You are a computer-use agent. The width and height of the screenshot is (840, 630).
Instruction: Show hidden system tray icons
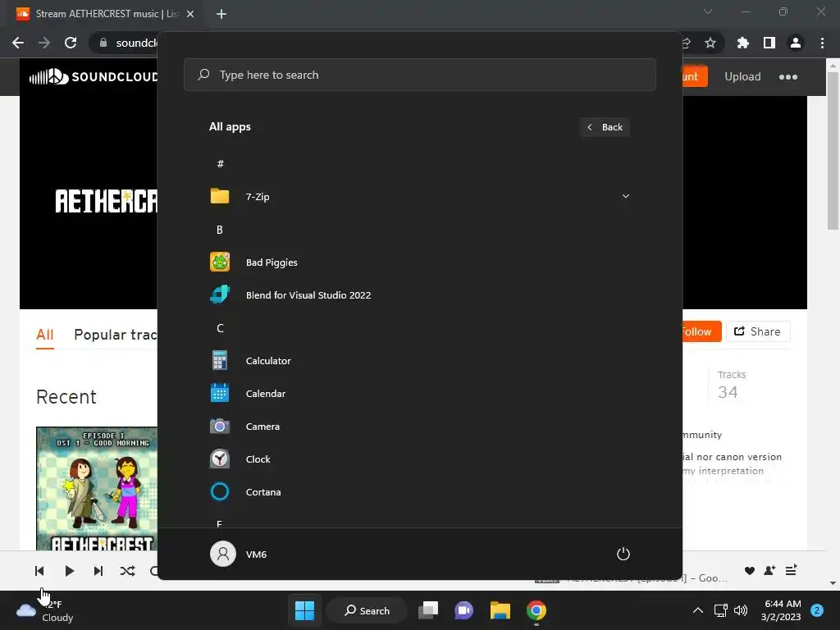(x=698, y=610)
